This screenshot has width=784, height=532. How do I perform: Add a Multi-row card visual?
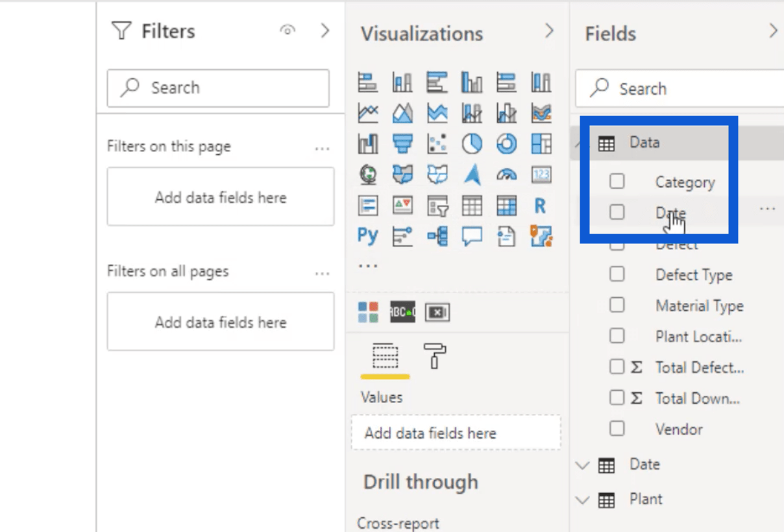[368, 206]
